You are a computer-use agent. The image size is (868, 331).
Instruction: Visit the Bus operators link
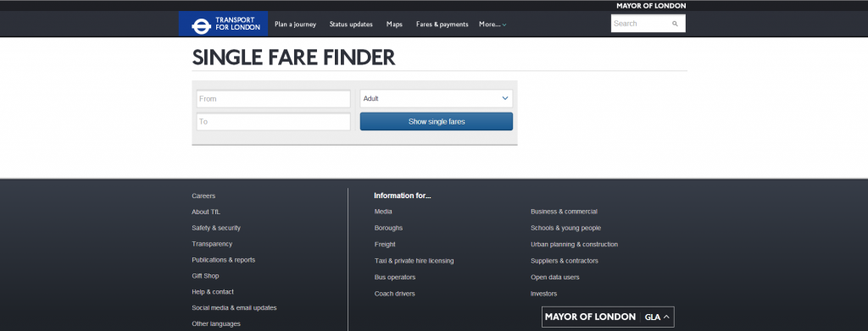(x=395, y=277)
